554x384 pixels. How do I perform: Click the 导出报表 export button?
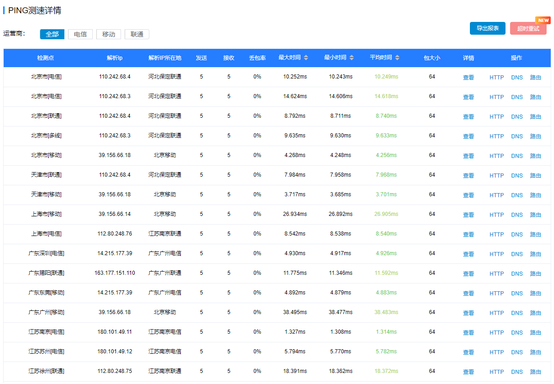click(488, 28)
